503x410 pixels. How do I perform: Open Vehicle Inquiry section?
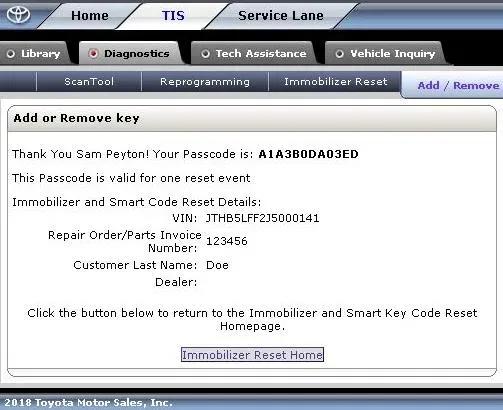(393, 54)
